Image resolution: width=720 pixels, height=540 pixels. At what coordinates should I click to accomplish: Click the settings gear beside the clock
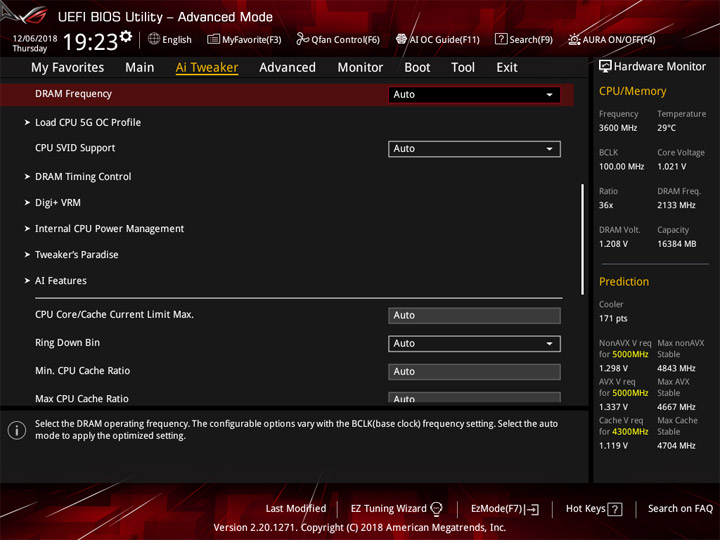click(126, 36)
